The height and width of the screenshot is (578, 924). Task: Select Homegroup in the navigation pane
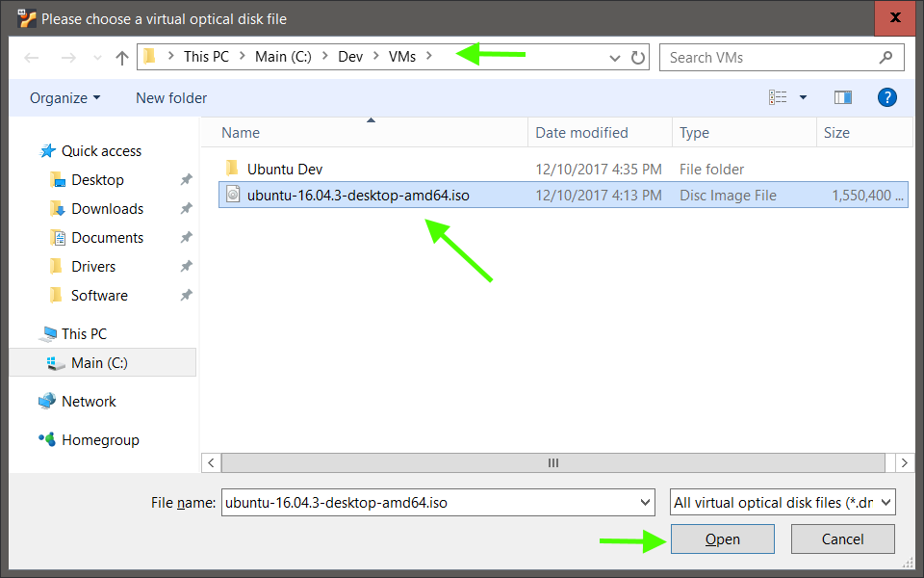pos(100,440)
